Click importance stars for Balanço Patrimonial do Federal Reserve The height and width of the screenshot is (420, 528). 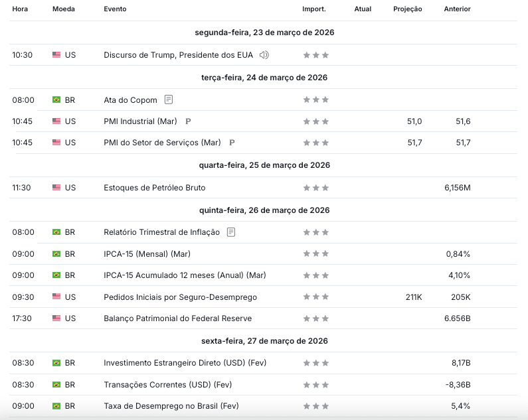coord(315,318)
